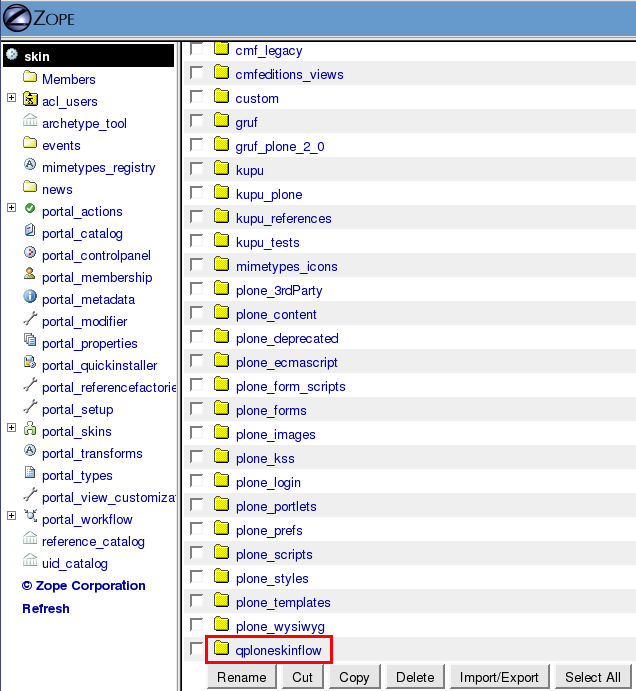
Task: Click the portal_membership person icon
Action: pyautogui.click(x=30, y=274)
